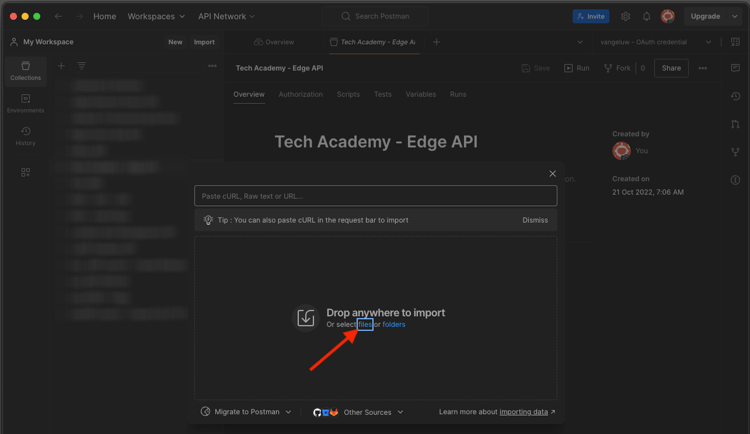Dismiss the cURL tip
The height and width of the screenshot is (434, 750).
[x=535, y=220]
